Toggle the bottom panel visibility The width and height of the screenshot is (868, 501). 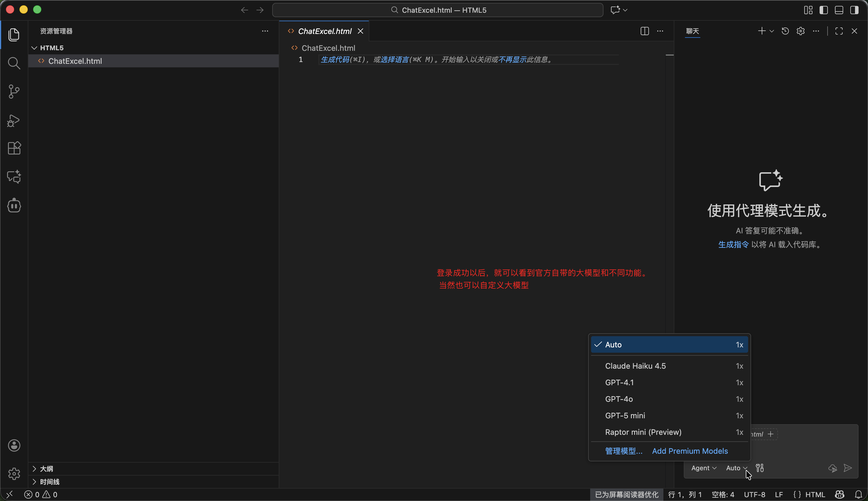[x=839, y=10]
